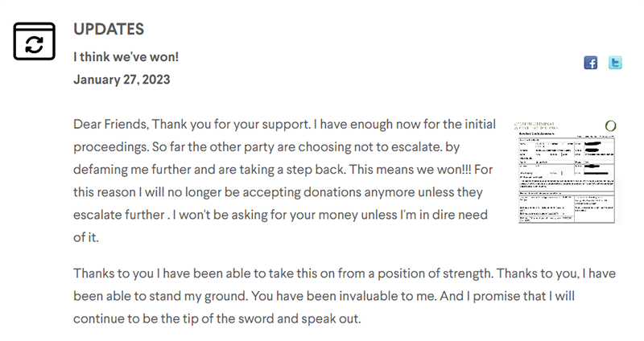The image size is (644, 341).
Task: Share this update on Twitter
Action: [615, 63]
